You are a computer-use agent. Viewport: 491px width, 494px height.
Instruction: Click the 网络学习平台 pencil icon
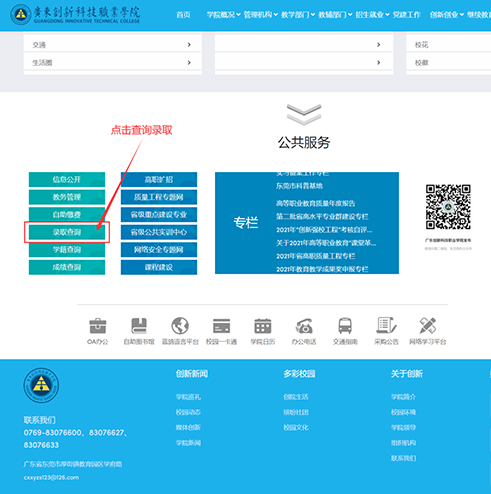point(428,326)
